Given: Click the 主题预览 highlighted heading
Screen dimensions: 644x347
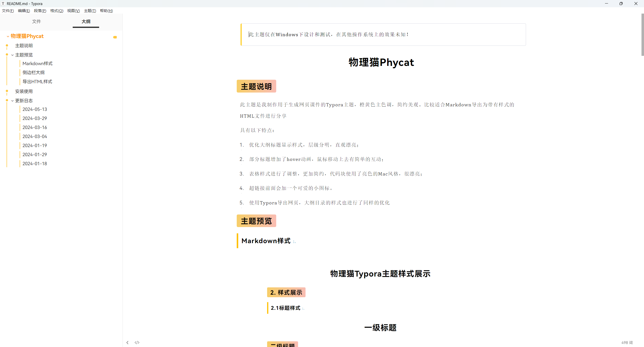Looking at the screenshot, I should click(x=256, y=221).
